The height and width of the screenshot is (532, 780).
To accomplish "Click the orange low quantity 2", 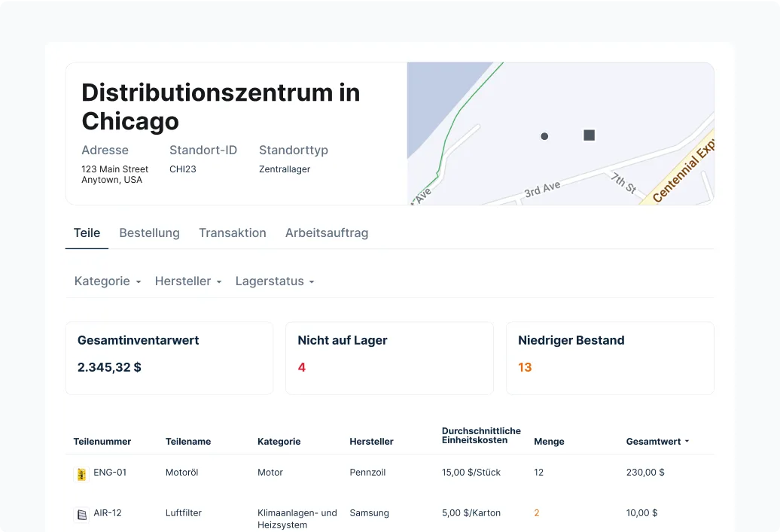I will (x=537, y=513).
